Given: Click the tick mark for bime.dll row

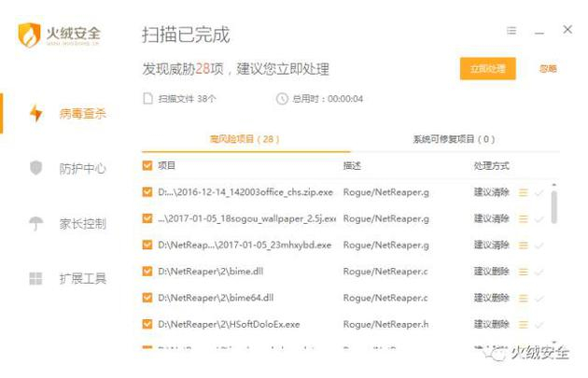Looking at the screenshot, I should click(539, 272).
